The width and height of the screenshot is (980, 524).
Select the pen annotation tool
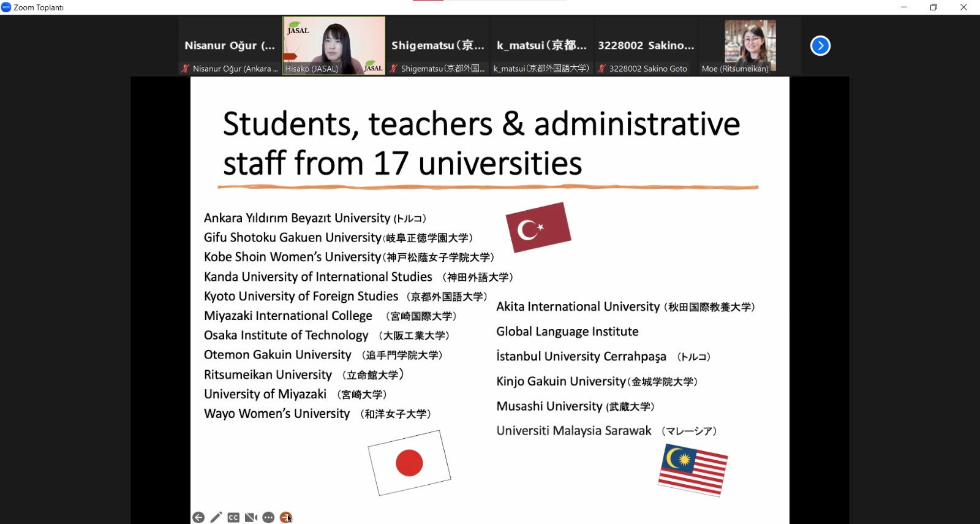coord(216,517)
